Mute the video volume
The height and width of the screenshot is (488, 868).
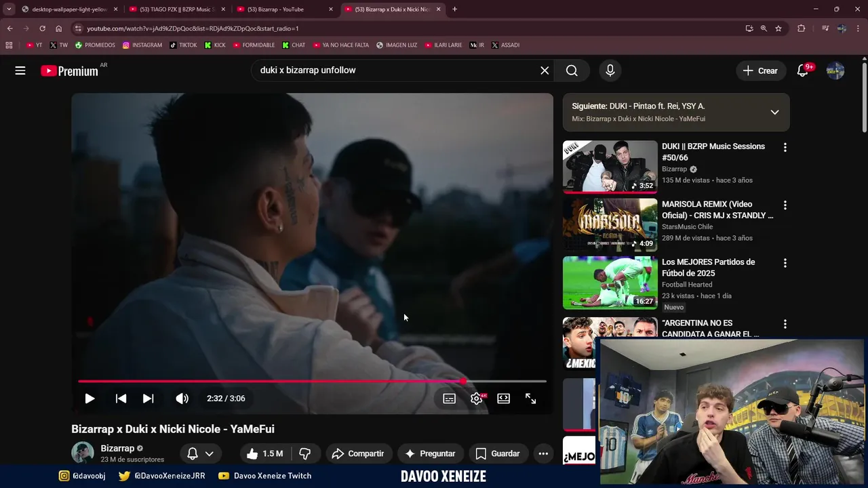(182, 399)
